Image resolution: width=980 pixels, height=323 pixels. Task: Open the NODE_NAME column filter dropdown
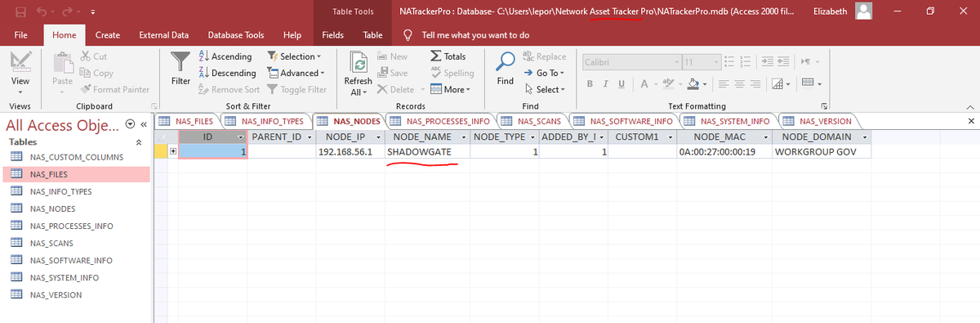(x=464, y=137)
